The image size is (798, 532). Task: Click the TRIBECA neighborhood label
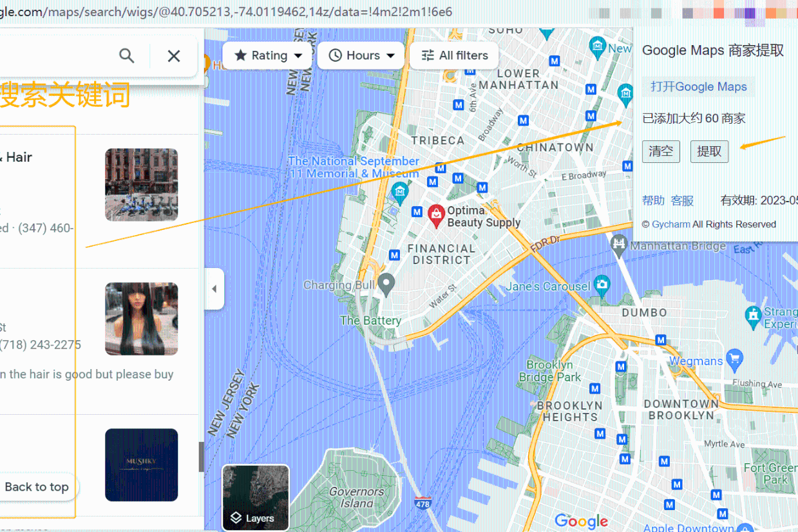pos(438,140)
